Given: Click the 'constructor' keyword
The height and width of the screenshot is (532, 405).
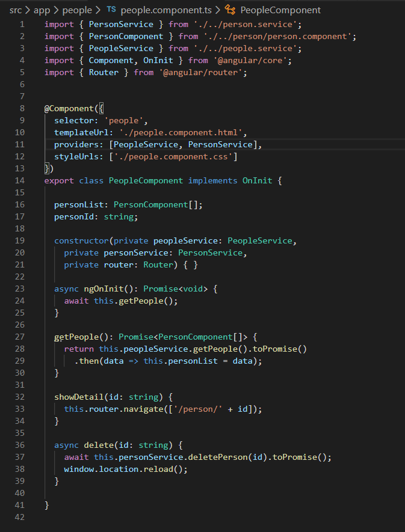Looking at the screenshot, I should pos(82,241).
